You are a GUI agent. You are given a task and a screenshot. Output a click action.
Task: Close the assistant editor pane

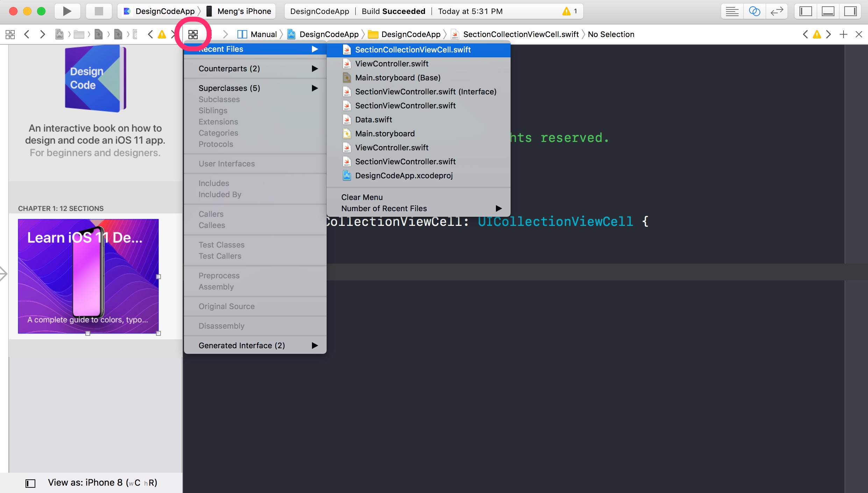click(x=859, y=34)
